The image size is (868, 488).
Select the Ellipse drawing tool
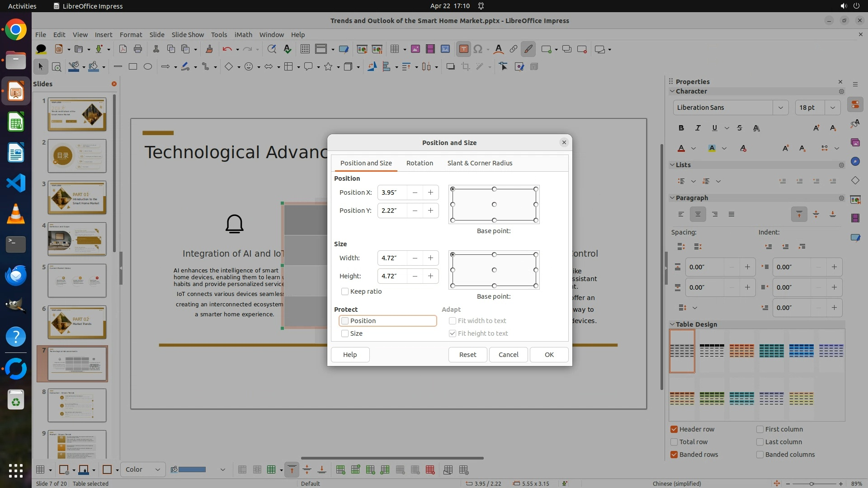[x=147, y=66]
